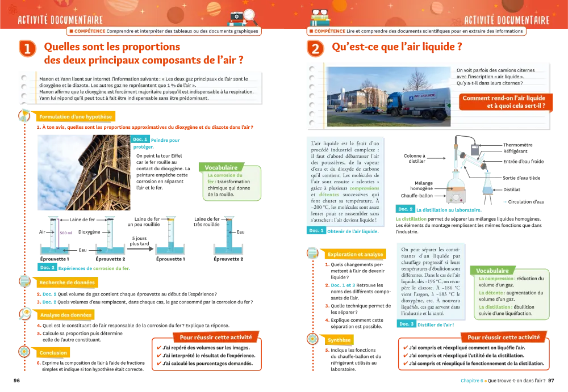Click the 'Réfrigérant' diagram label
The height and width of the screenshot is (392, 568).
coord(515,151)
